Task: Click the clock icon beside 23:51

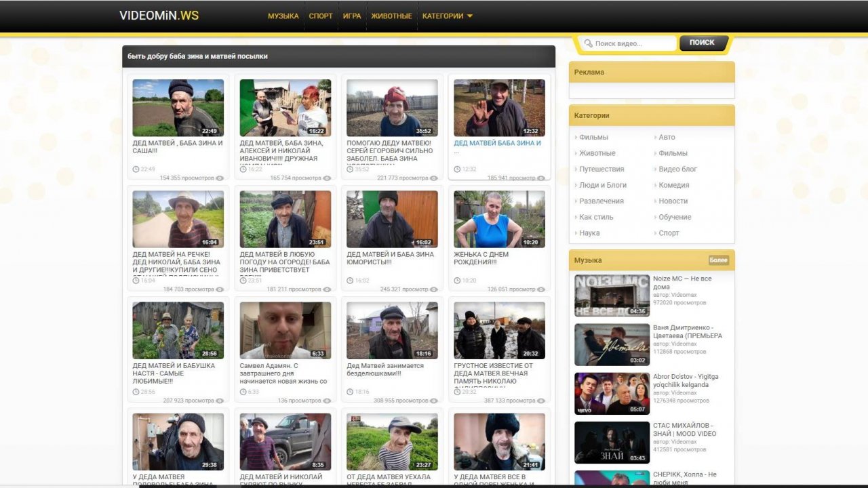Action: (243, 280)
